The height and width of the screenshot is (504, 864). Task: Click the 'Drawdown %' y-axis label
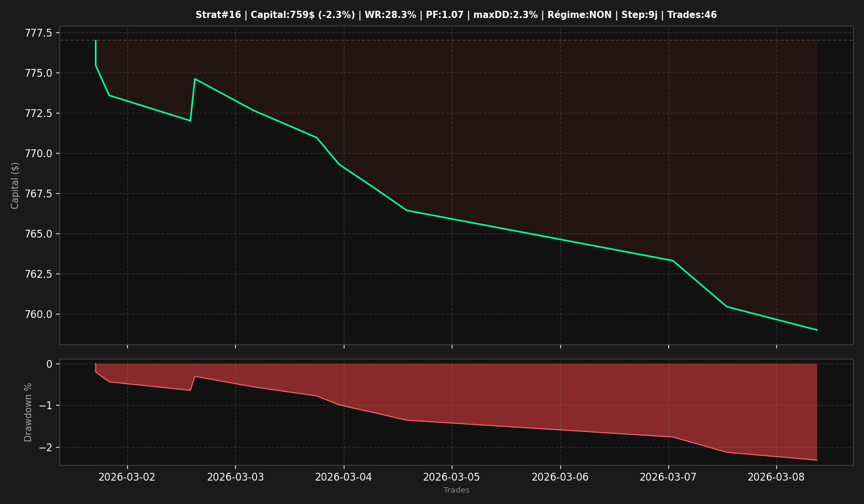click(28, 412)
